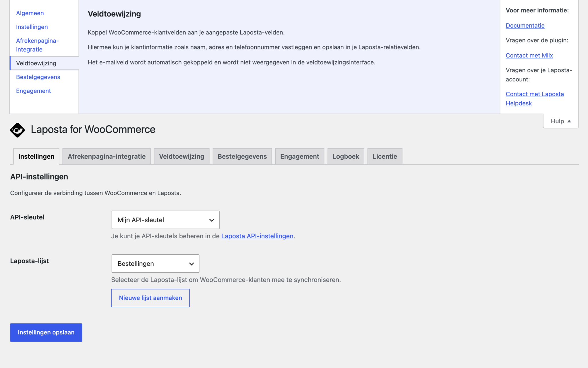Open the Documentatie link

(525, 26)
